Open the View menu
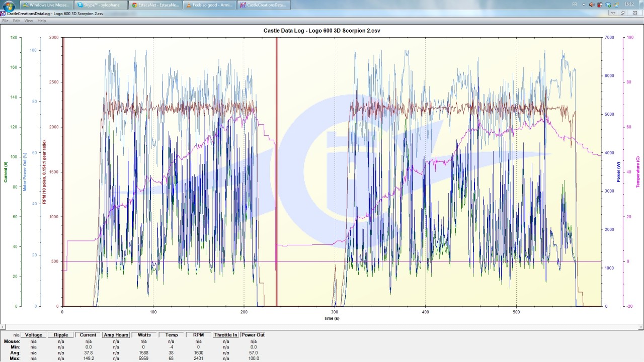 point(29,21)
